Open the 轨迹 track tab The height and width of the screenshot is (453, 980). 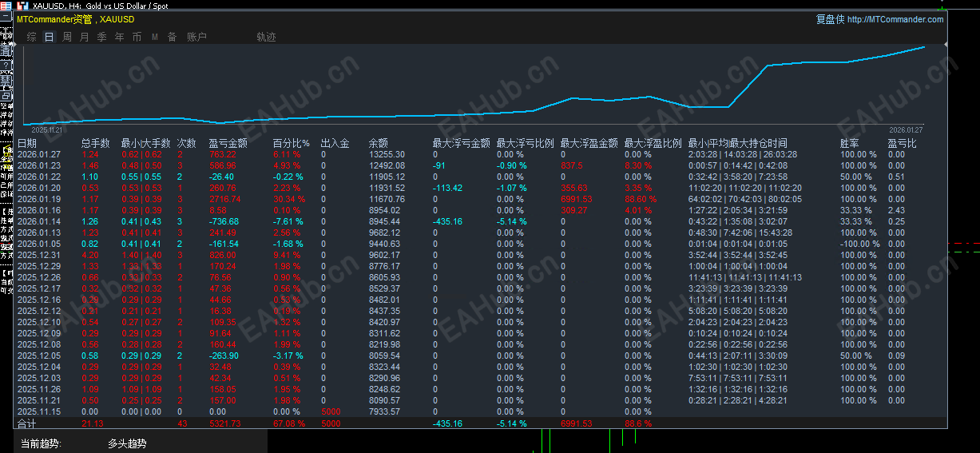click(266, 37)
